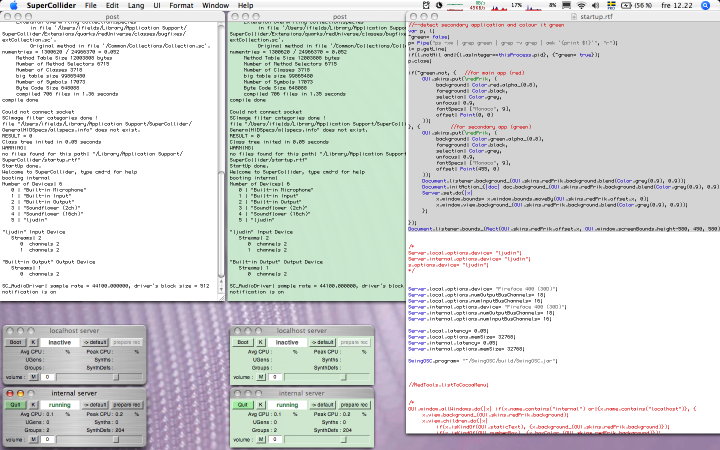Click volume number box on gray internal server
Viewport: 720px width, 450px height.
(47, 439)
